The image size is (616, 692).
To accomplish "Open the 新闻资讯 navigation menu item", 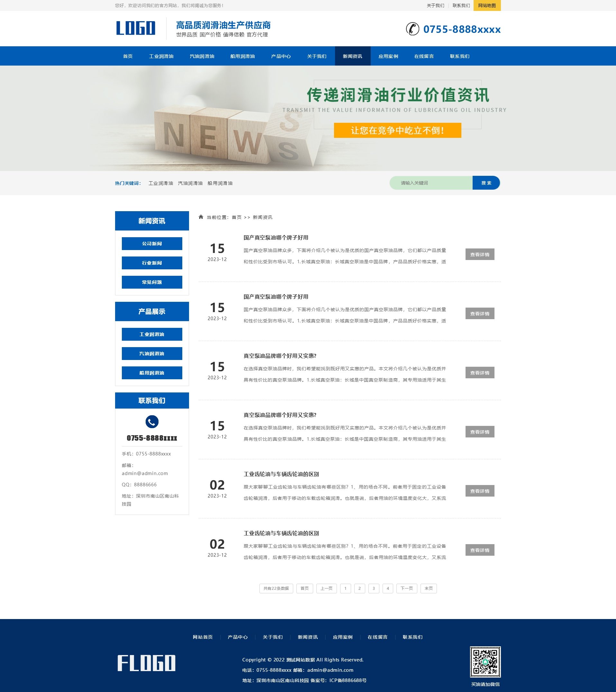I will click(353, 56).
